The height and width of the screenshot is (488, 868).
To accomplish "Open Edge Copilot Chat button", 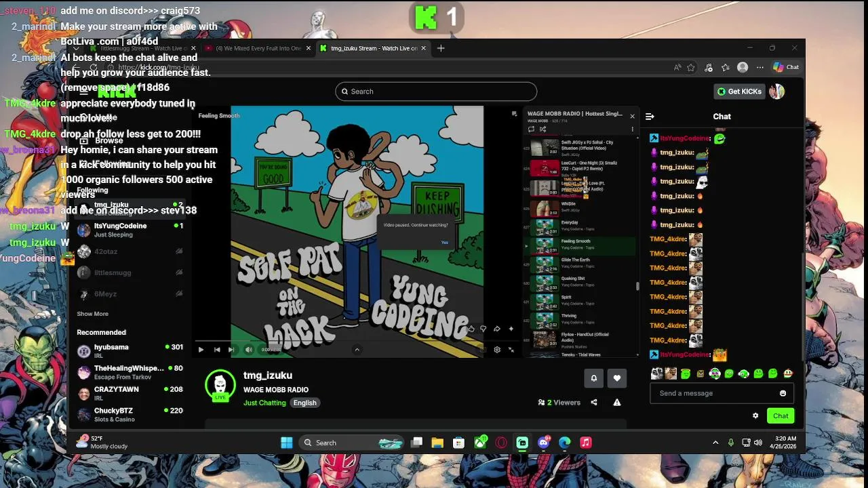I will [x=787, y=67].
